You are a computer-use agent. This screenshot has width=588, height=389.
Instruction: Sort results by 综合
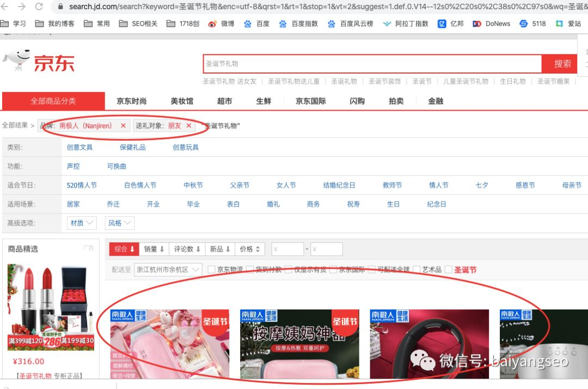point(124,249)
